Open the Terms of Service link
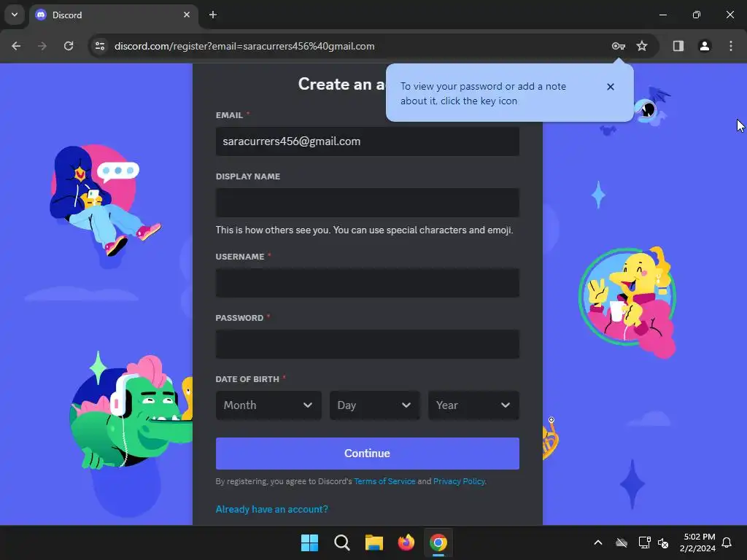Viewport: 747px width, 560px height. point(384,481)
